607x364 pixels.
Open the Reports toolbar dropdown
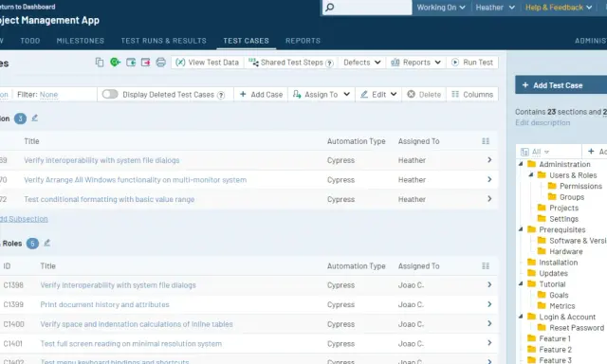pyautogui.click(x=415, y=63)
